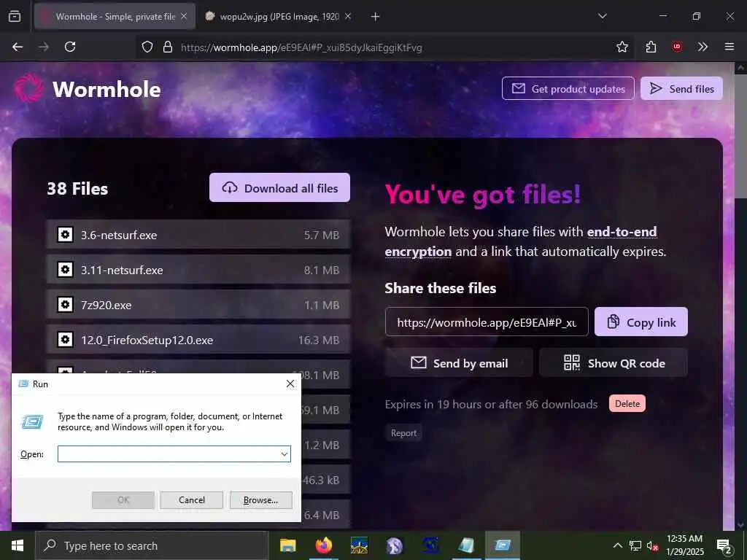Screen dimensions: 747x560
Task: Show more toolbar tools via double chevron
Action: click(703, 47)
